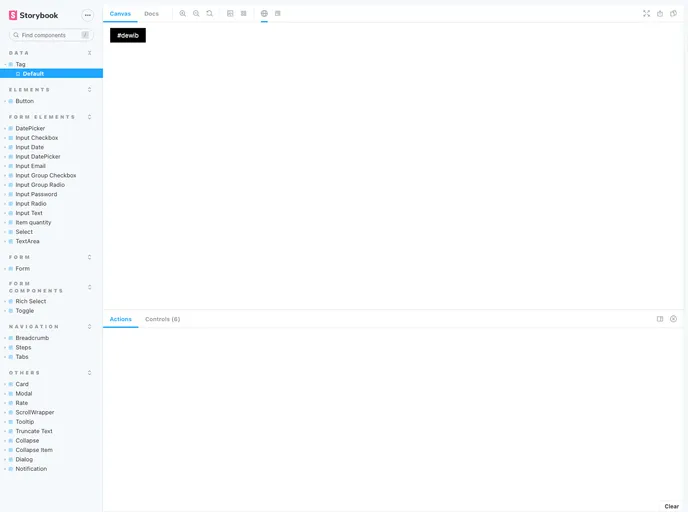
Task: Click the Find components search field
Action: coord(51,35)
